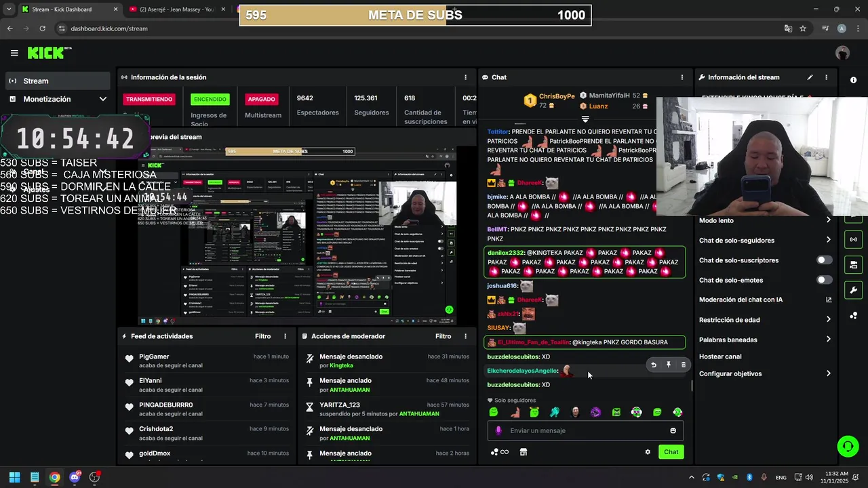This screenshot has width=868, height=488.
Task: Toggle Chat de solo-suscriptores switch
Action: [x=824, y=260]
